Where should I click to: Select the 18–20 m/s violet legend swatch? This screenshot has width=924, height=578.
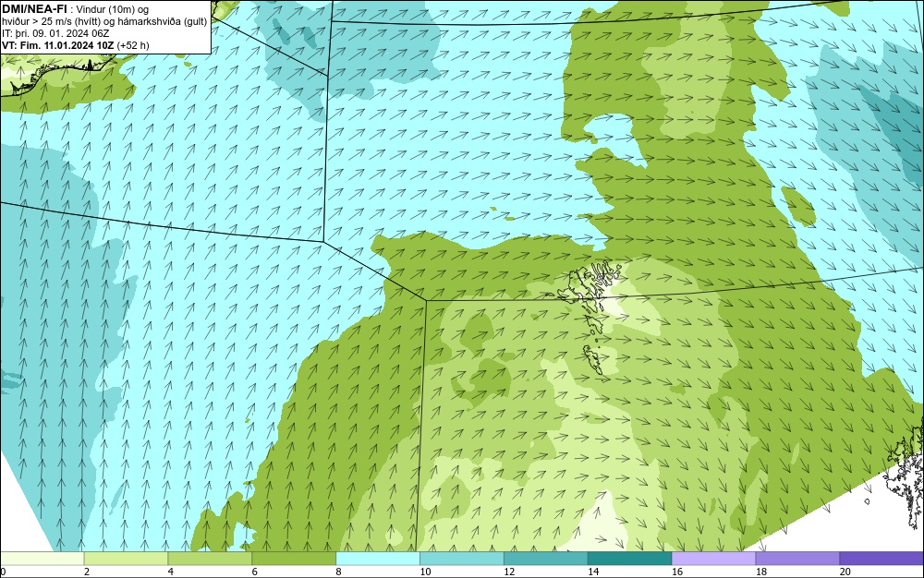tap(797, 558)
